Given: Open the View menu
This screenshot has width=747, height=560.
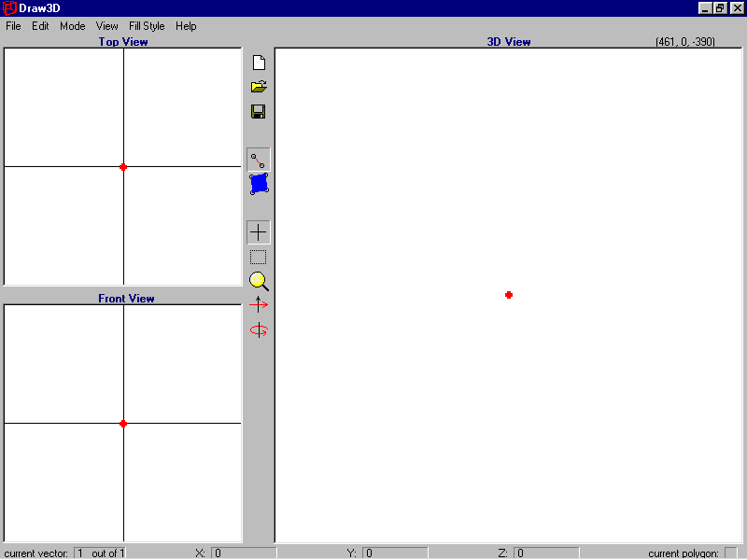Looking at the screenshot, I should click(106, 26).
